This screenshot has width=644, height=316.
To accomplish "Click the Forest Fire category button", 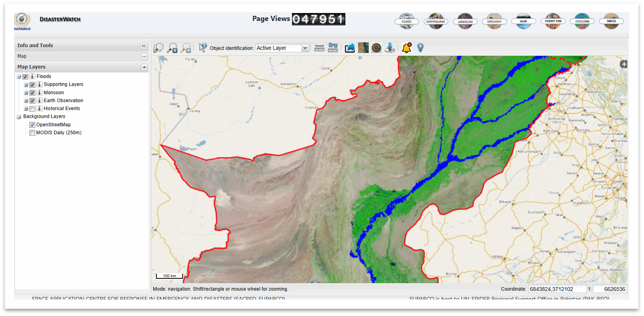I will coord(553,21).
